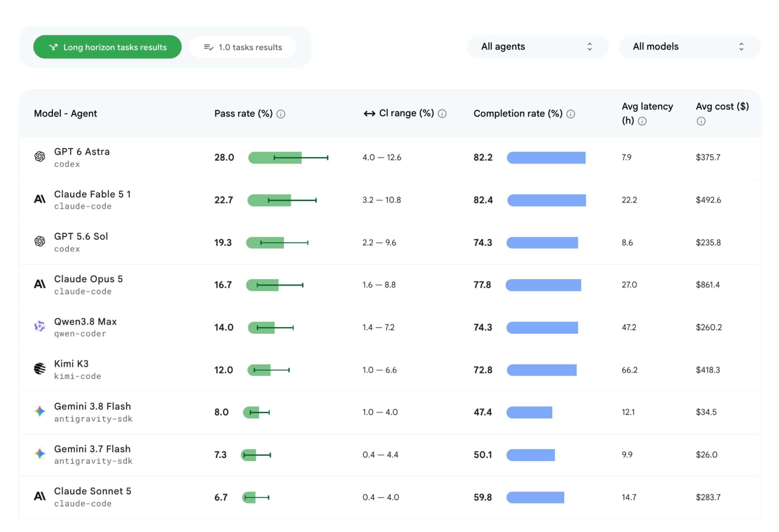Open the All models dropdown
The image size is (779, 532).
pos(689,46)
